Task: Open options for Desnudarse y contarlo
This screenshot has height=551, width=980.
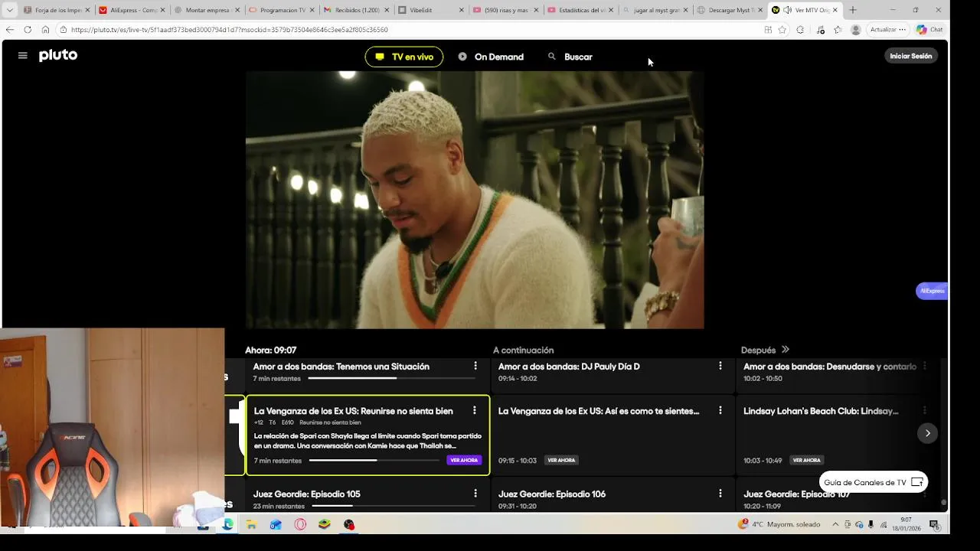Action: coord(924,367)
